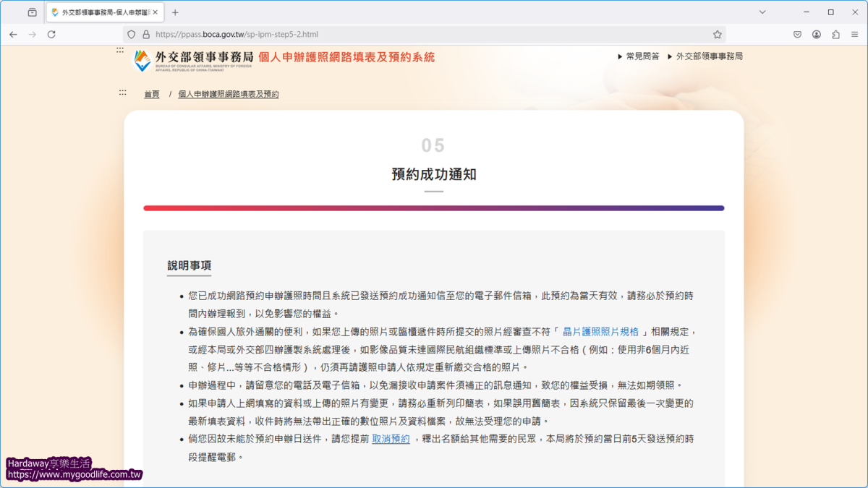Click the back navigation arrow
The image size is (868, 488).
tap(13, 33)
